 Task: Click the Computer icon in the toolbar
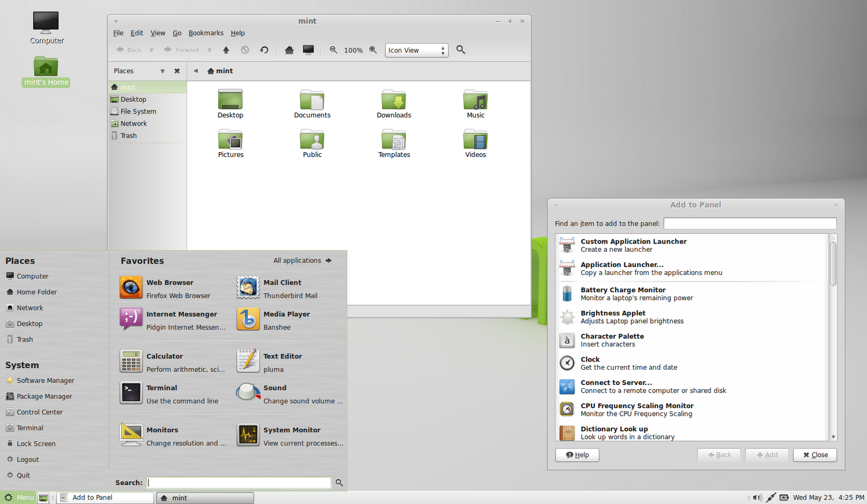coord(308,50)
